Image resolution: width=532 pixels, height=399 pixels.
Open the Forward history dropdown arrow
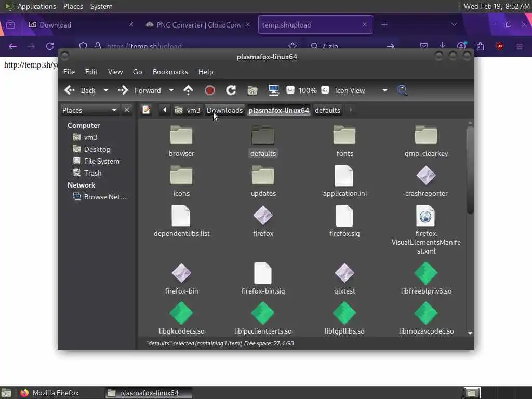coord(171,90)
